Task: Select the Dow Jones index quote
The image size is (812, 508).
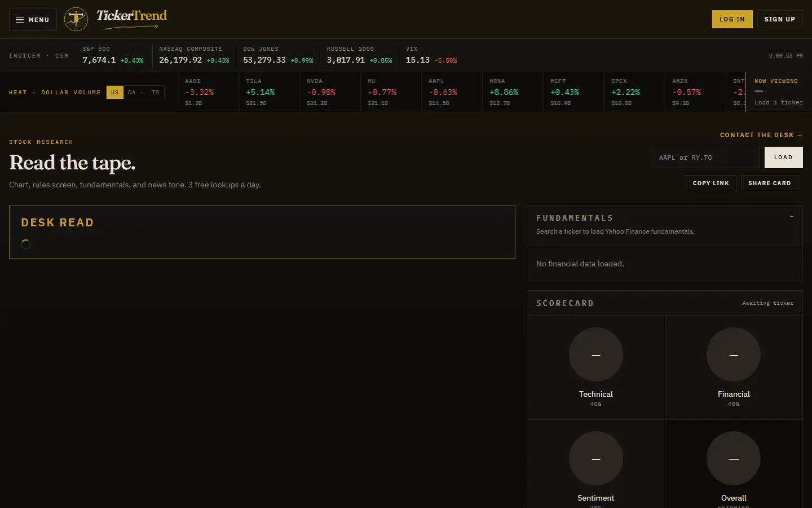Action: click(278, 55)
